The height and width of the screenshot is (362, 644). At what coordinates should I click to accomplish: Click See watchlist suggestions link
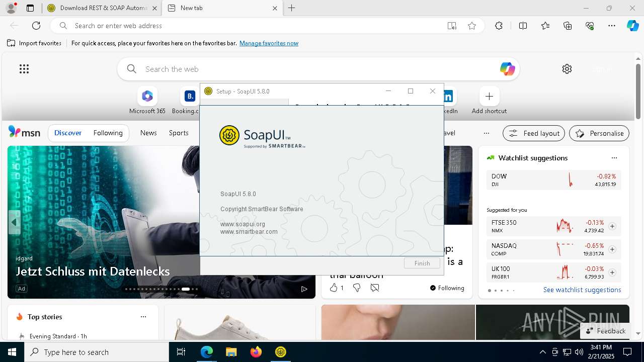[582, 290]
